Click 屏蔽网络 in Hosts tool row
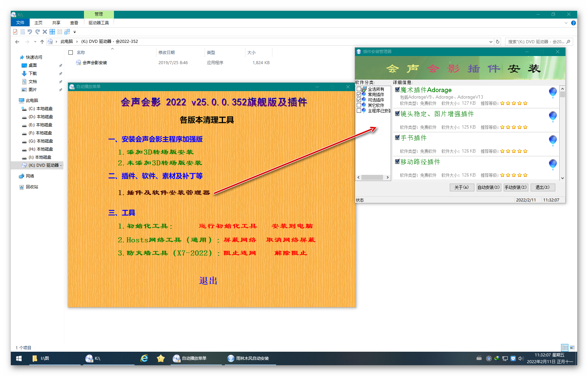Screen dimensions: 588x376 (240, 240)
